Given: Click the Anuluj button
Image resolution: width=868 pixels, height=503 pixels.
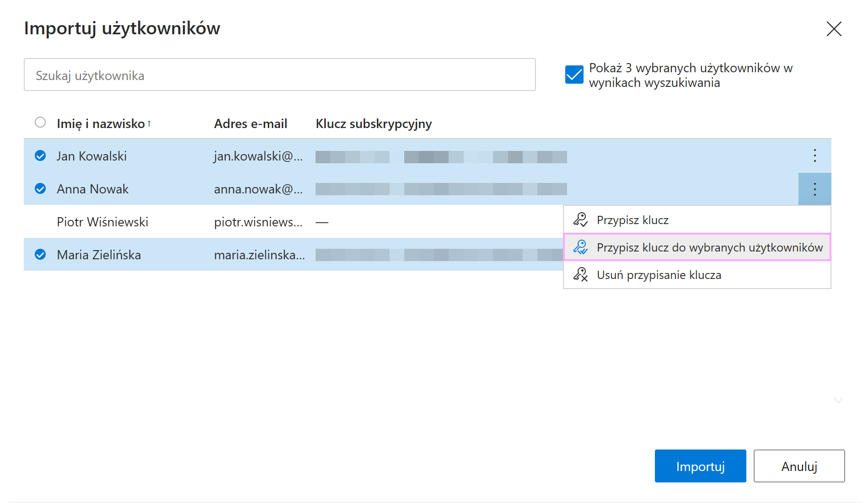Looking at the screenshot, I should [x=798, y=466].
